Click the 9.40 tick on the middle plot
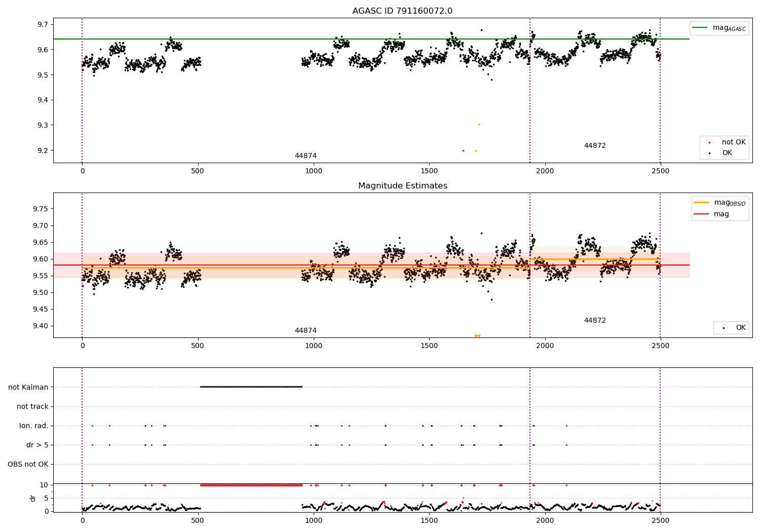Screen dimensions: 760x532 pos(41,326)
